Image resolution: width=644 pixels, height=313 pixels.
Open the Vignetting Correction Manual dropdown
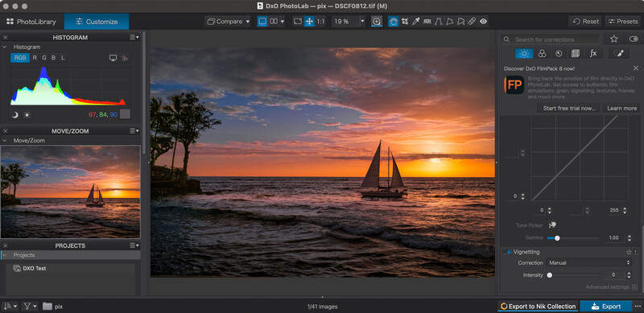click(588, 263)
